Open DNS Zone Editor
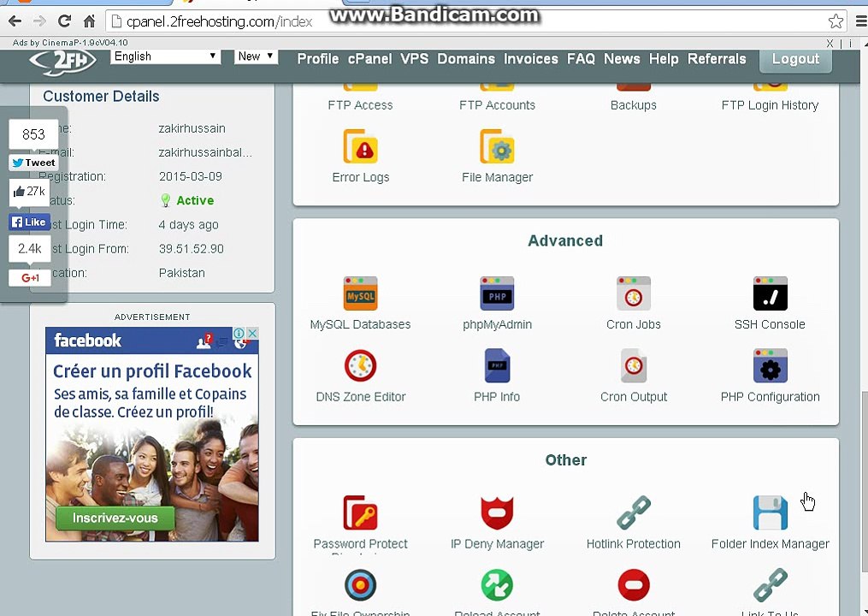868x616 pixels. coord(360,365)
